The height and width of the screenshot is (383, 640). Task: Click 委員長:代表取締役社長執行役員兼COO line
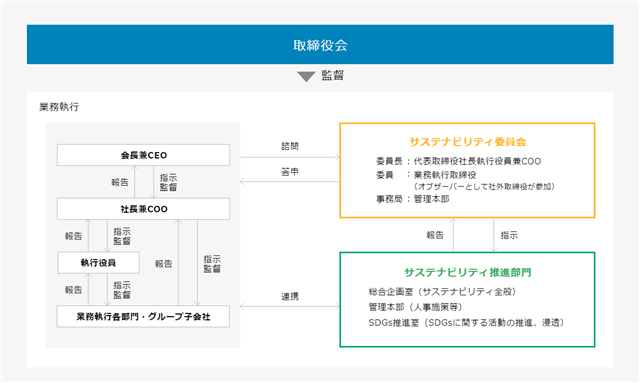click(459, 161)
